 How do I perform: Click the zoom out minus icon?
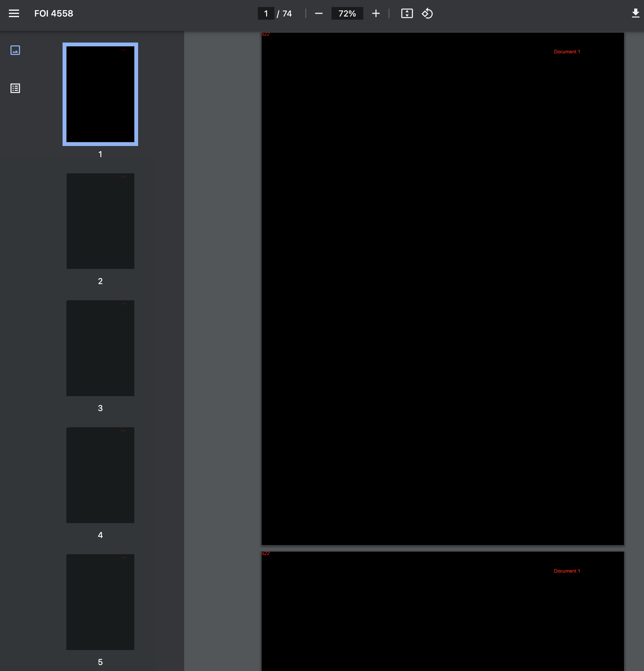[319, 13]
